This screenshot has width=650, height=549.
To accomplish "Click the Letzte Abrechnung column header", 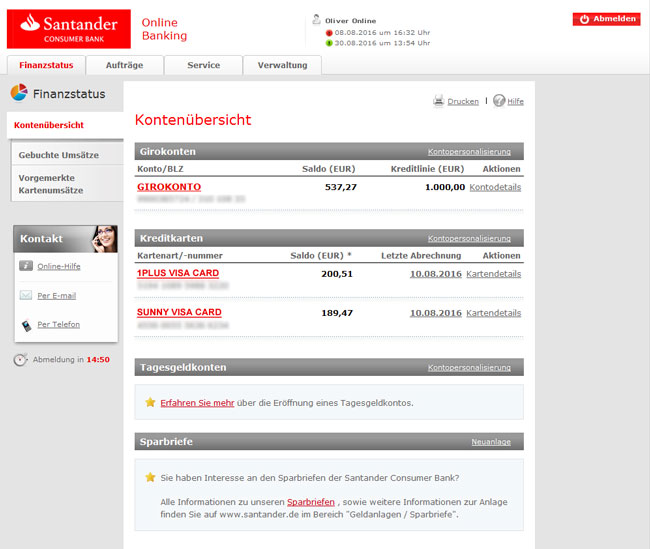I will (x=421, y=256).
